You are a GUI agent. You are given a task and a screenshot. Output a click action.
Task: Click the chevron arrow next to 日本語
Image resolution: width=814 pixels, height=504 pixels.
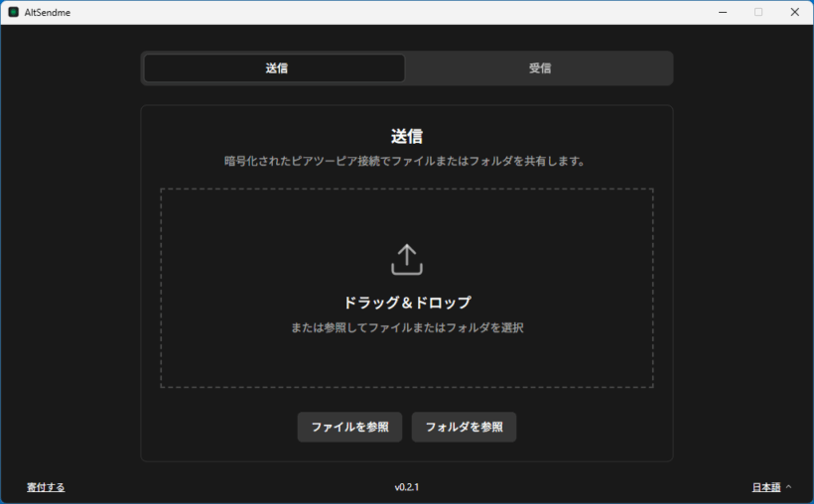(x=789, y=487)
